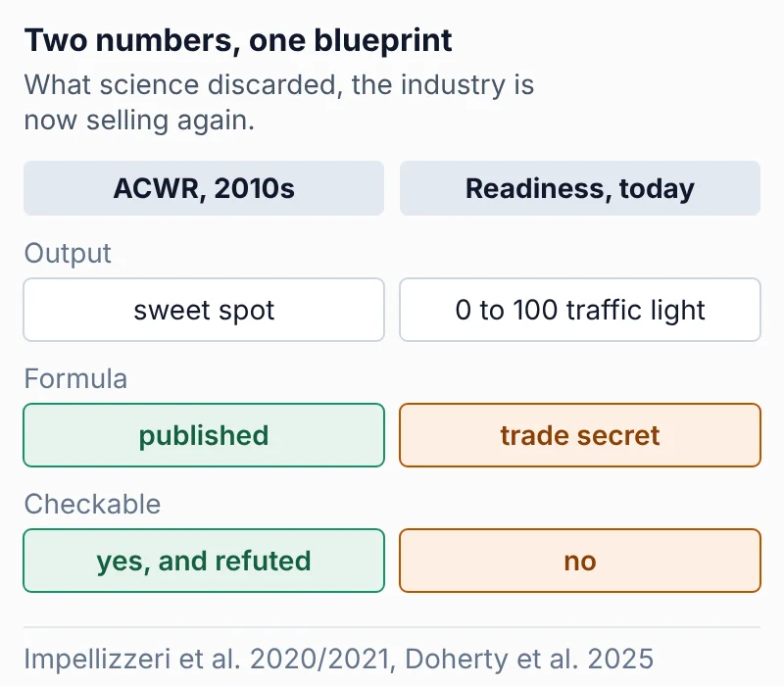
Task: Click the 'now selling again.' subtitle line
Action: tap(139, 121)
